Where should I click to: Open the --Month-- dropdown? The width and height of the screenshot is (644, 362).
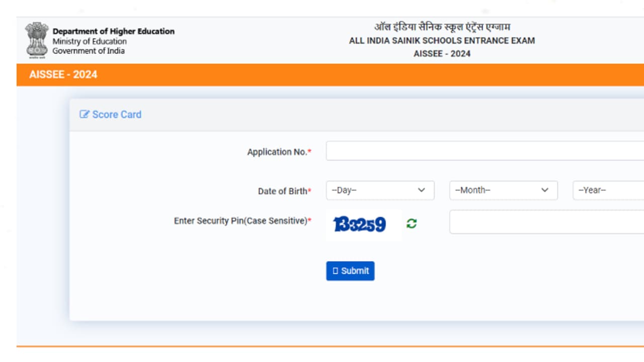tap(503, 190)
